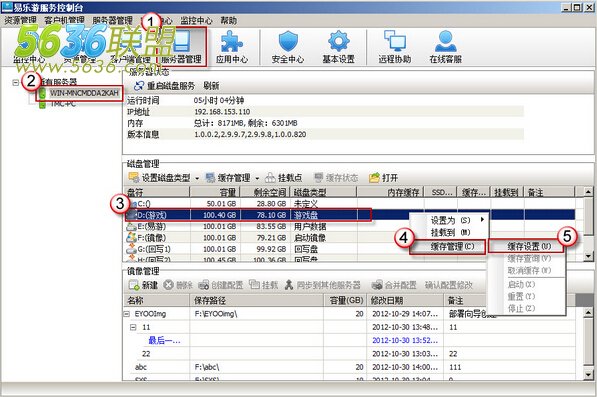The width and height of the screenshot is (597, 397).
Task: Select the 22 configuration row
Action: pyautogui.click(x=350, y=354)
